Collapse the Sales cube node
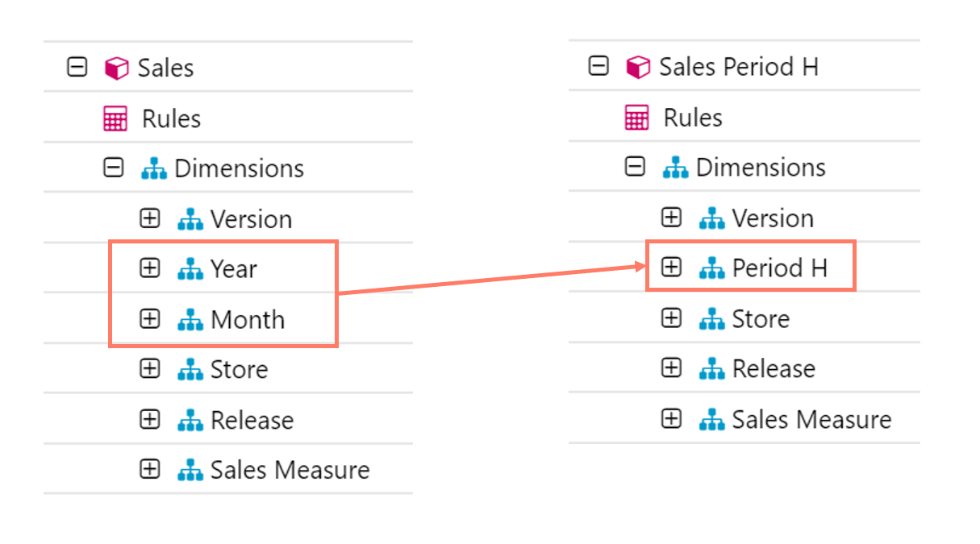 [77, 68]
